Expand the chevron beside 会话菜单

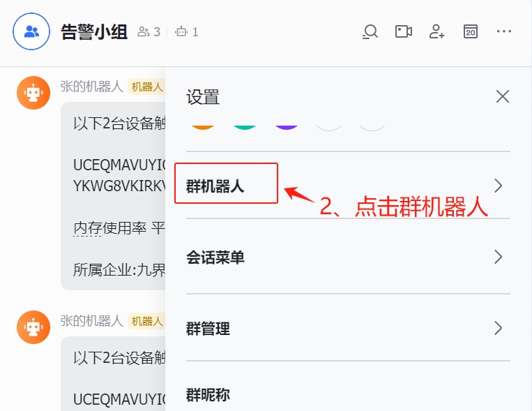point(498,257)
